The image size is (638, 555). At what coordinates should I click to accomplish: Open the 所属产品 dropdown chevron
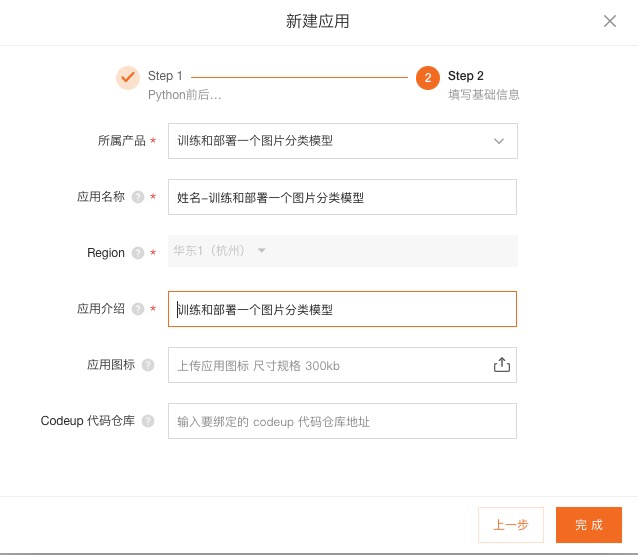click(498, 141)
